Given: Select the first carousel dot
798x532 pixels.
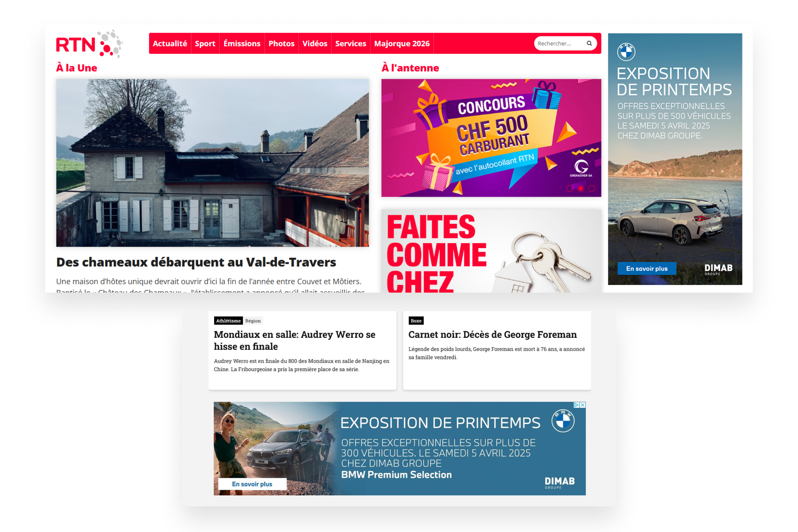Looking at the screenshot, I should click(x=570, y=188).
